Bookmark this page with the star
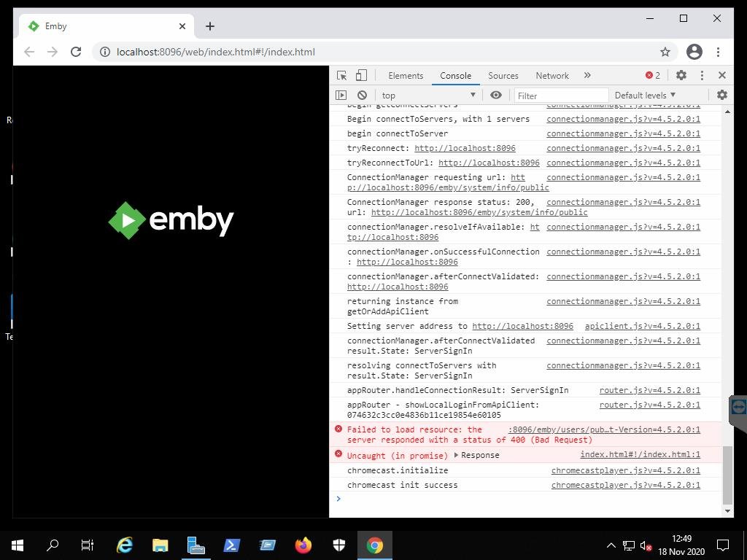 [665, 52]
